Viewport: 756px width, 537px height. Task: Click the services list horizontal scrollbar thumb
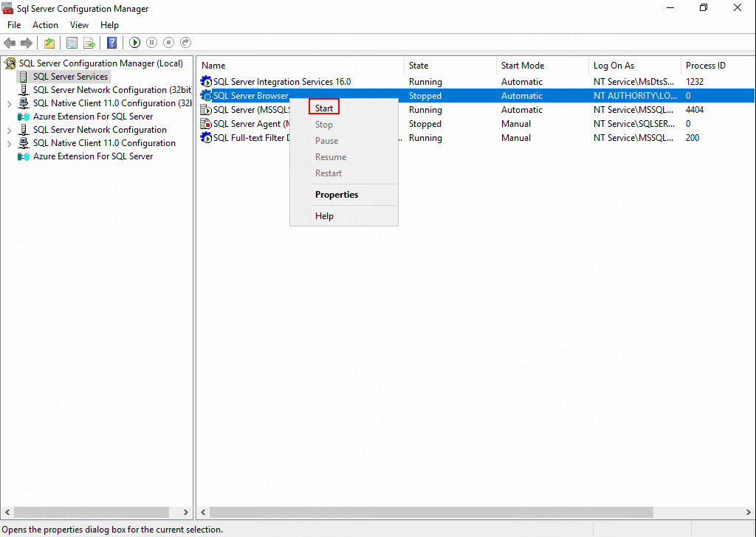[x=431, y=513]
